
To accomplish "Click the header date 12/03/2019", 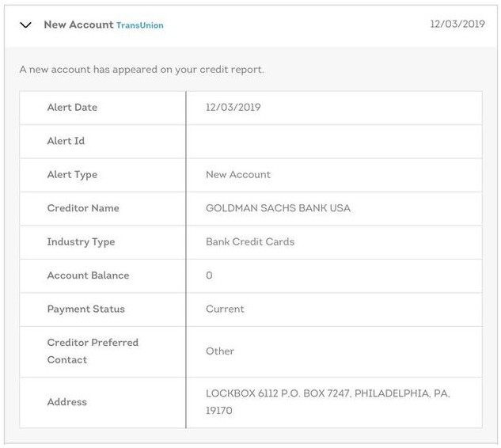I will coord(457,24).
